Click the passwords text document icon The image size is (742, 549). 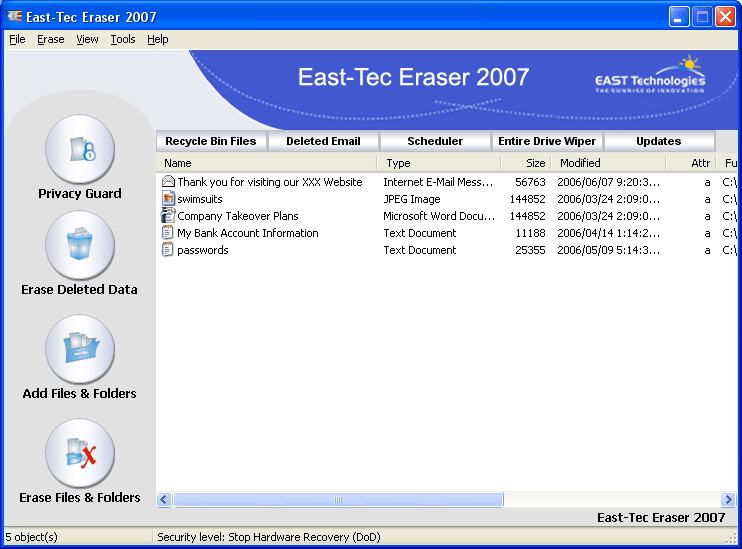click(x=168, y=250)
